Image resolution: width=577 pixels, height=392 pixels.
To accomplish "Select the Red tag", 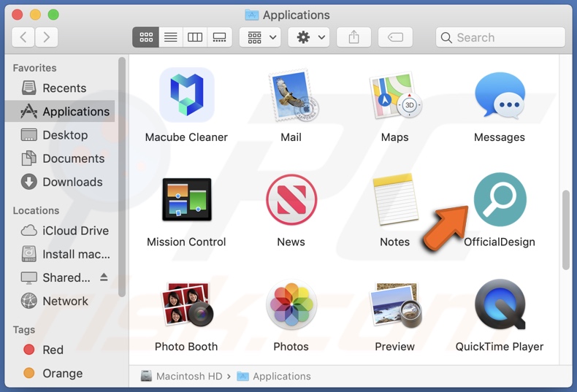I will tap(60, 350).
